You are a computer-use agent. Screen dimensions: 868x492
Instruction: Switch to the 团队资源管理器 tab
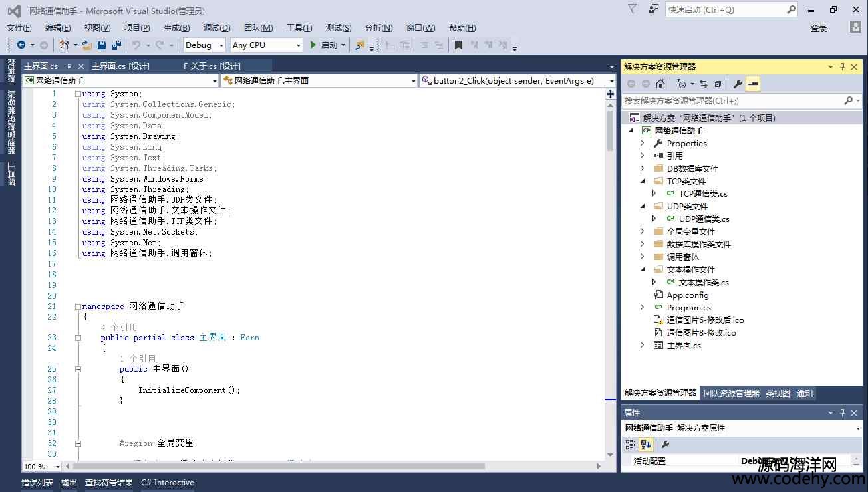click(x=732, y=393)
